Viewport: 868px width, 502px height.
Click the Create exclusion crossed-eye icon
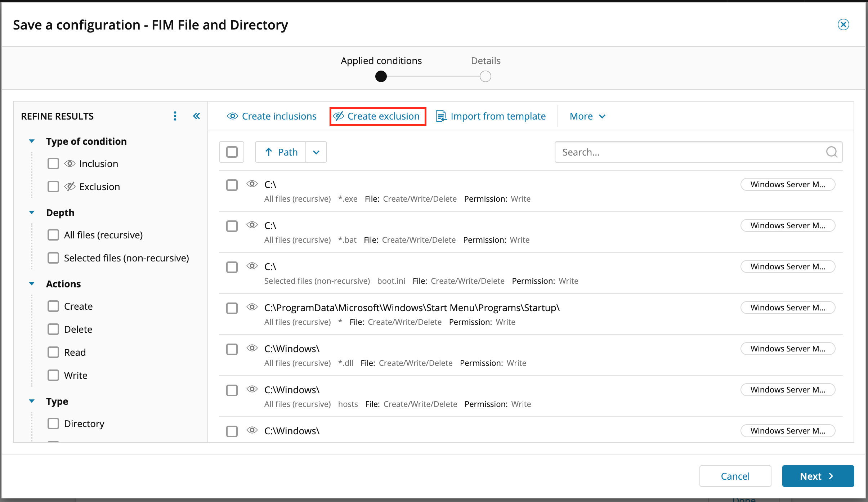pos(339,116)
